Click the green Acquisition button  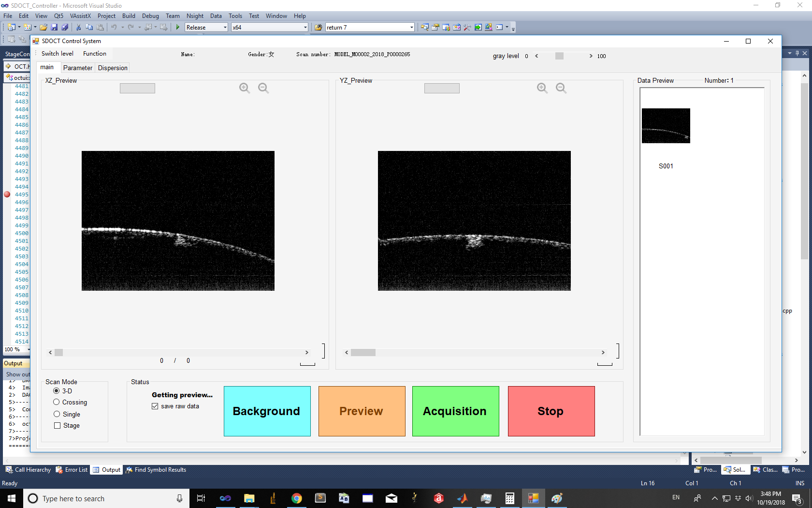(455, 411)
